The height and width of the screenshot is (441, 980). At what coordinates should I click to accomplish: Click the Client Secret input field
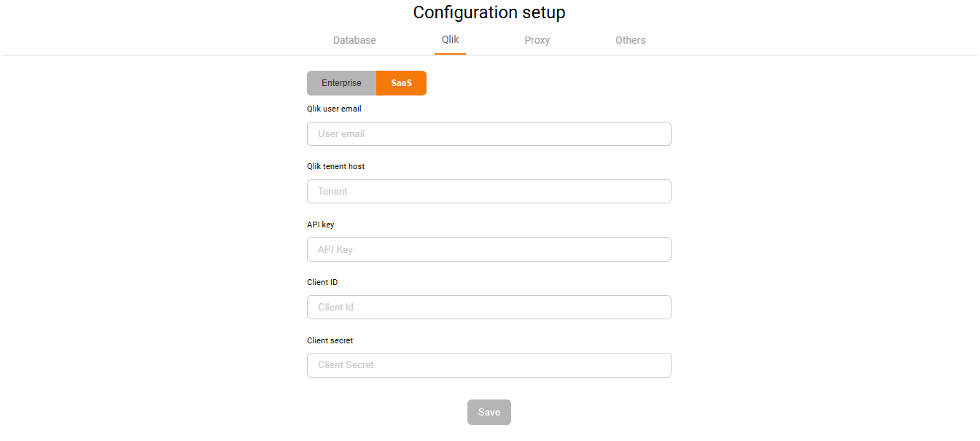tap(489, 365)
